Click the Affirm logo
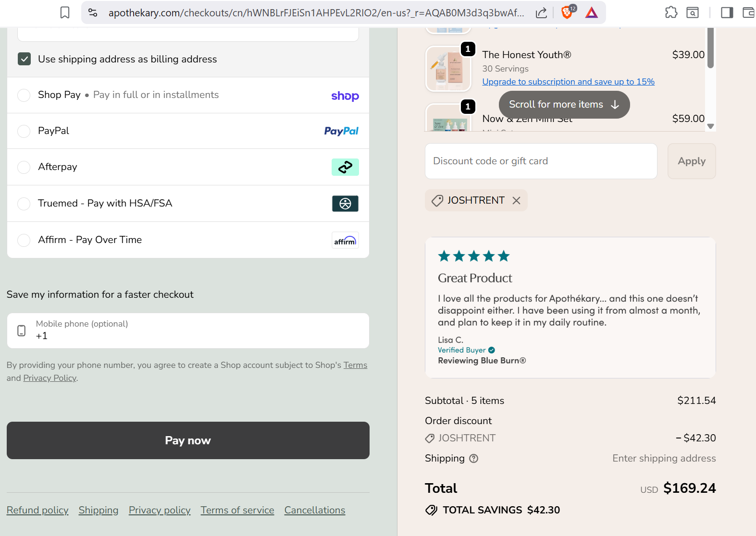756x536 pixels. click(345, 240)
